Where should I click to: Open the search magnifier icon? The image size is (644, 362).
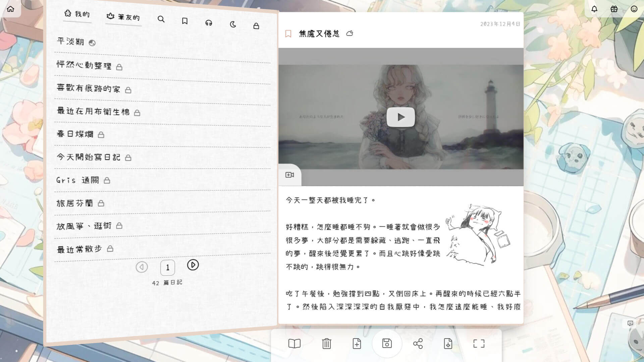tap(161, 19)
